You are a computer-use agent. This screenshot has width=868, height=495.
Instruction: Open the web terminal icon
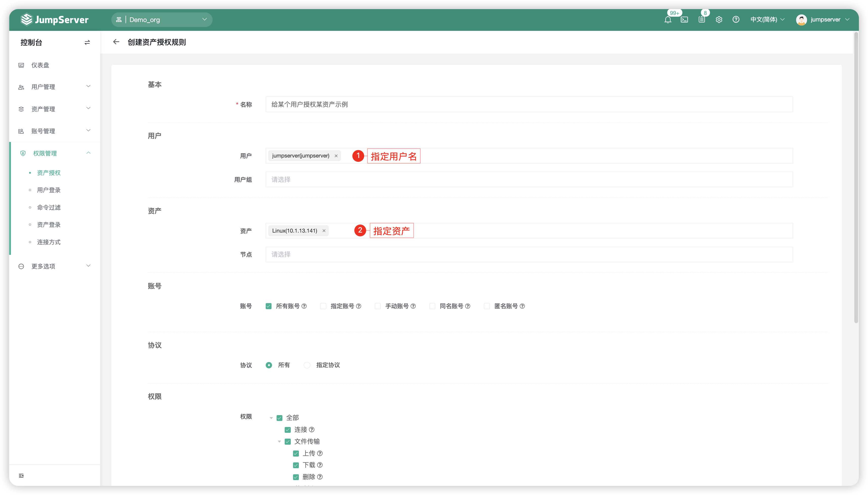click(684, 20)
